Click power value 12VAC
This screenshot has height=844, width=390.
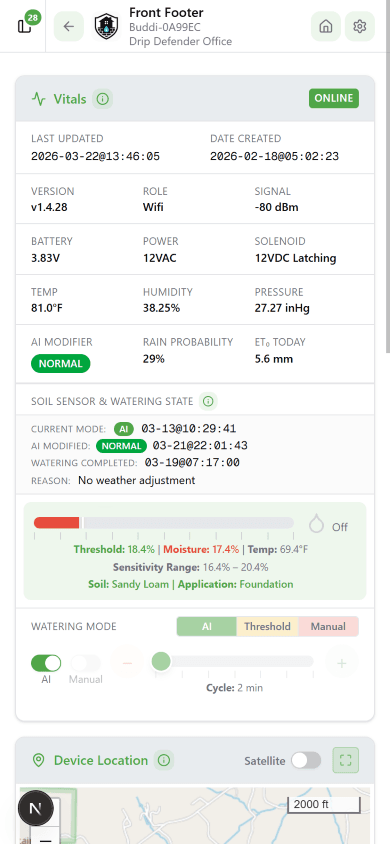click(160, 258)
